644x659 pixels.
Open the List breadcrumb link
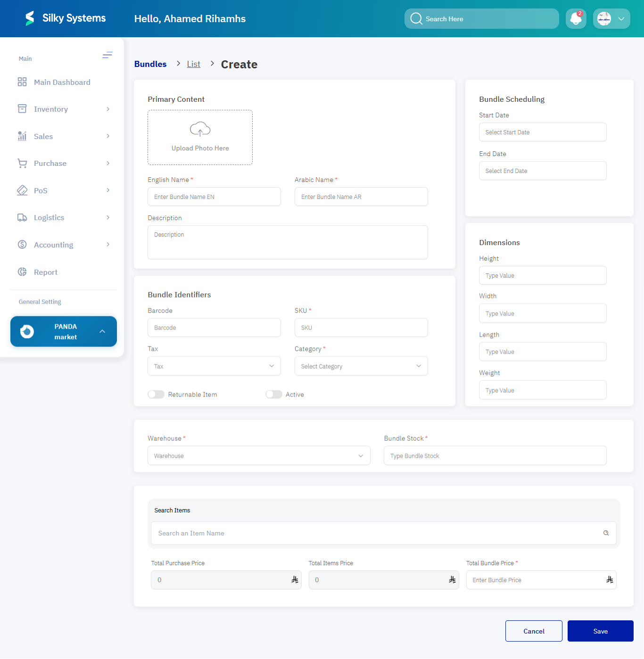click(x=193, y=64)
